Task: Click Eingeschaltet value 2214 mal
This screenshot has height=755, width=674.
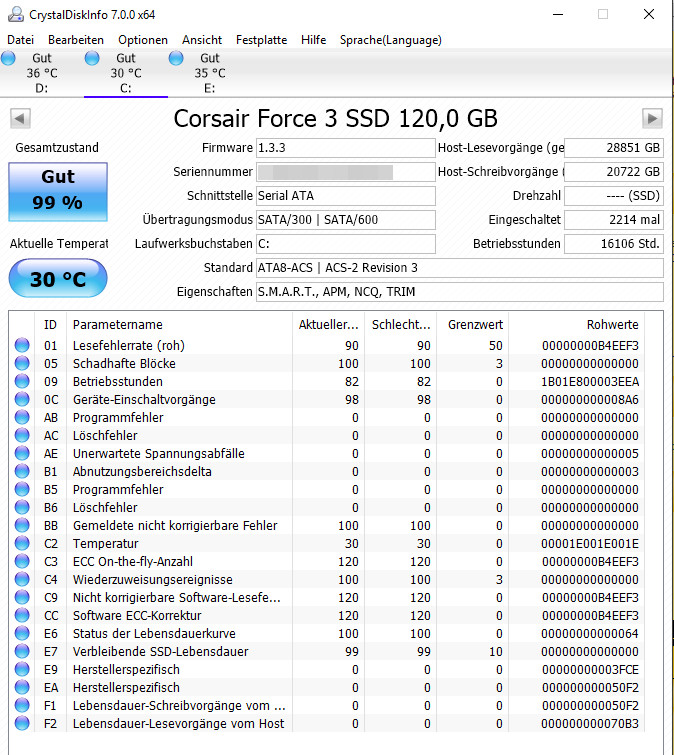Action: [614, 220]
